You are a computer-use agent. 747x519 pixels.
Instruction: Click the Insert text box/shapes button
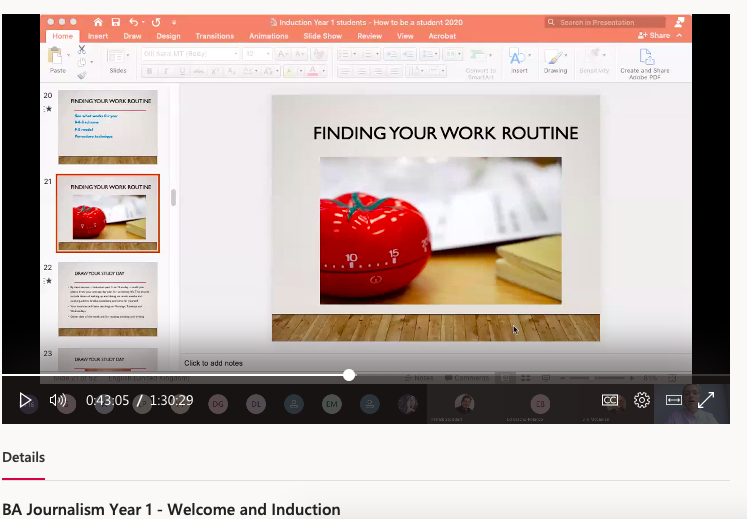[519, 61]
